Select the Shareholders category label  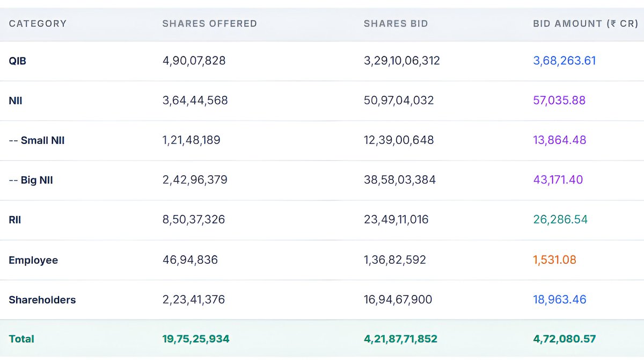[42, 300]
